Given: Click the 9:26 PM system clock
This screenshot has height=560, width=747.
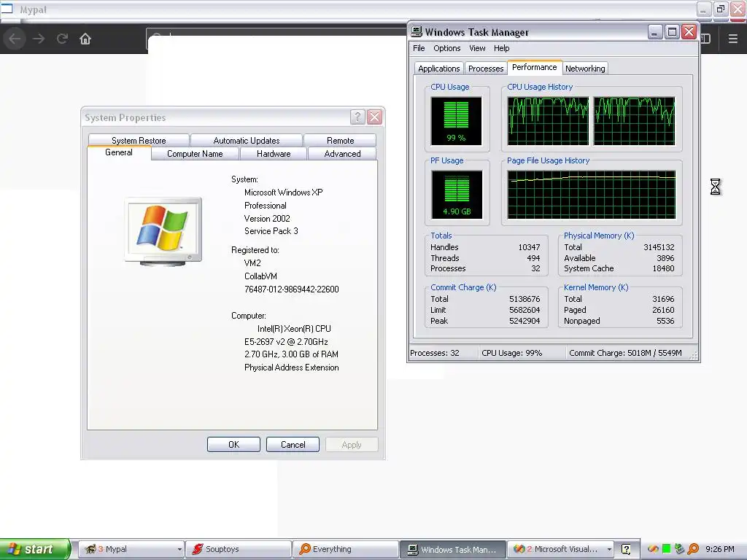Looking at the screenshot, I should [720, 549].
